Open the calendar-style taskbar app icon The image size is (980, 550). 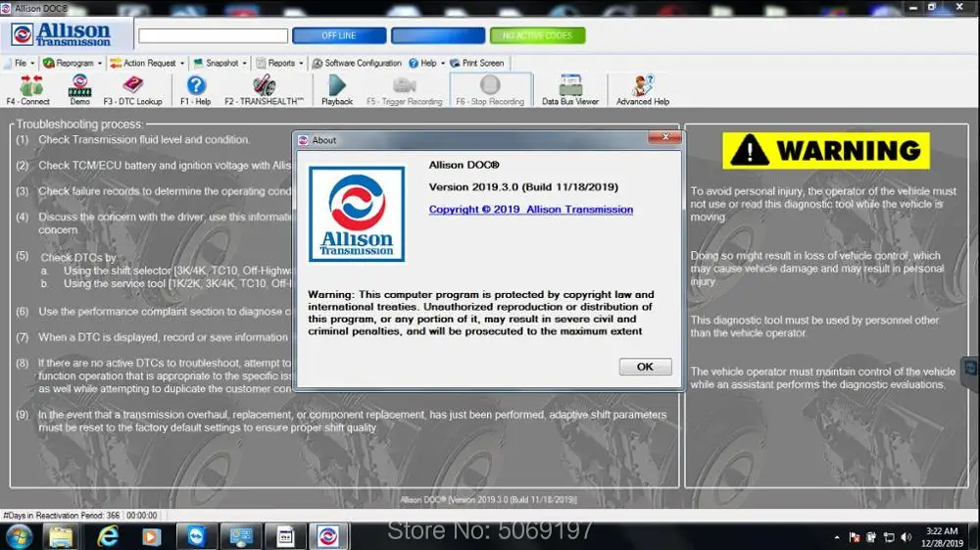285,536
